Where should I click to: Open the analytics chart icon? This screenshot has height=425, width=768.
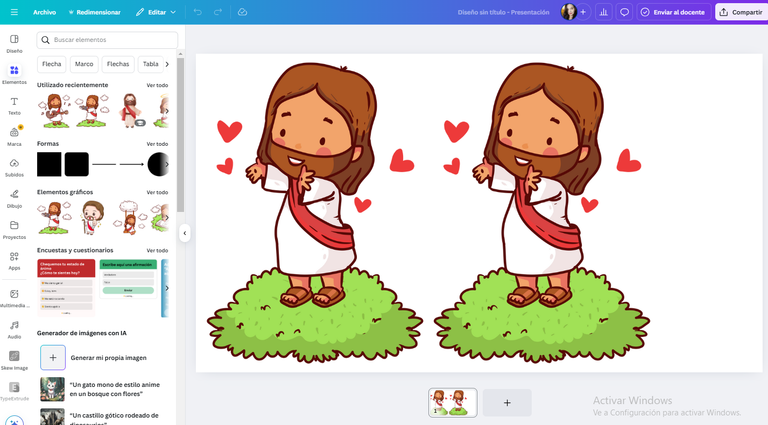603,12
